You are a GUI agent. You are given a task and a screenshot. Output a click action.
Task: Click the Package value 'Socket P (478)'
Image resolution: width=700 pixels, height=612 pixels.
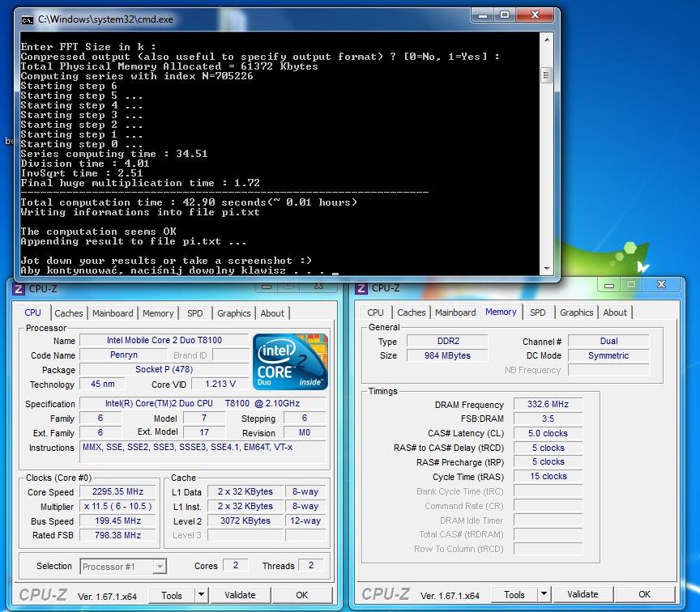click(164, 369)
